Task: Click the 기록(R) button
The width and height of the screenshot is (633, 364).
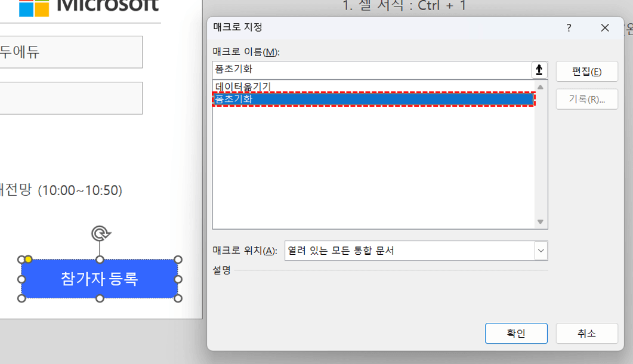Action: [586, 99]
